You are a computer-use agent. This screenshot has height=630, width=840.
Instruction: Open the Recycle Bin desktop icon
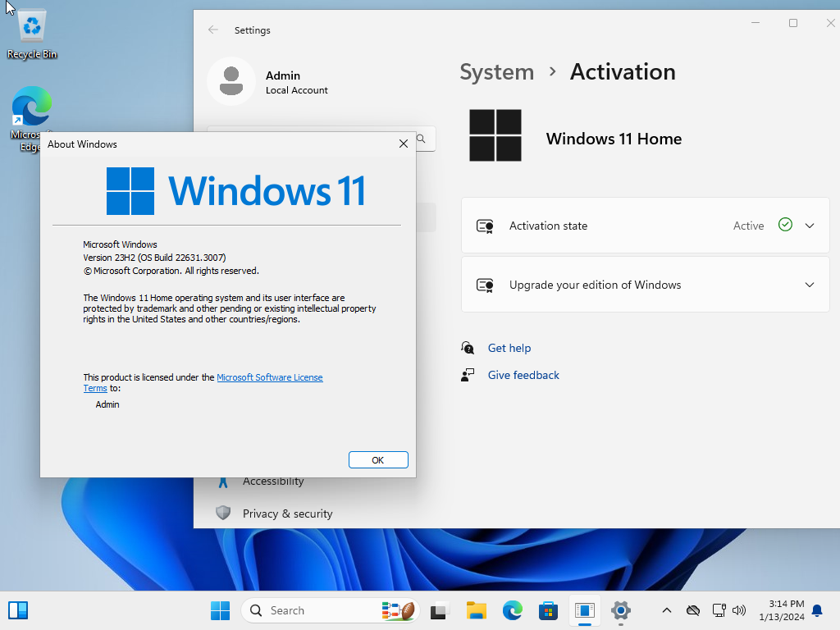pyautogui.click(x=32, y=34)
